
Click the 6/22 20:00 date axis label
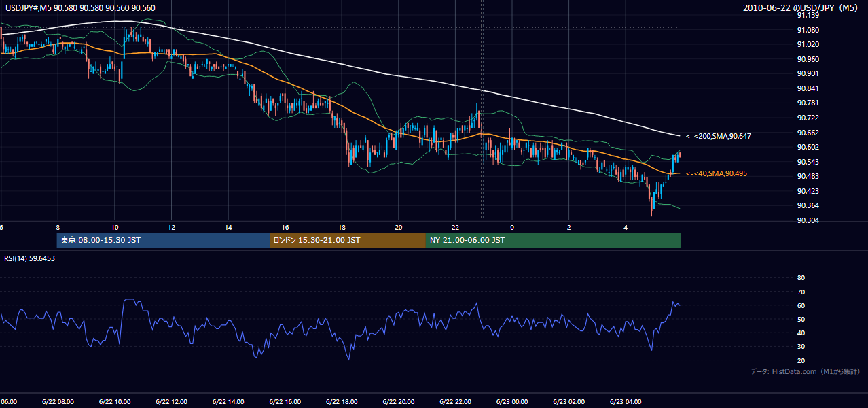coord(399,402)
